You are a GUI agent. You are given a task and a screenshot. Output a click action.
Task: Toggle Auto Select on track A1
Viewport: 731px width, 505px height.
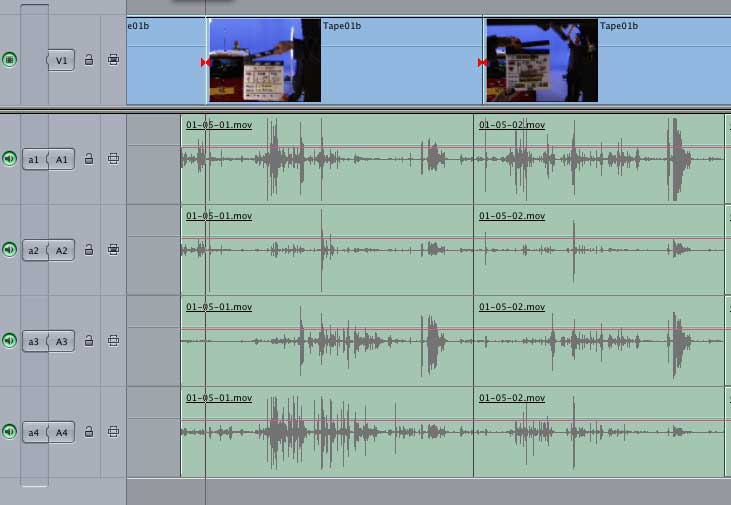point(113,159)
